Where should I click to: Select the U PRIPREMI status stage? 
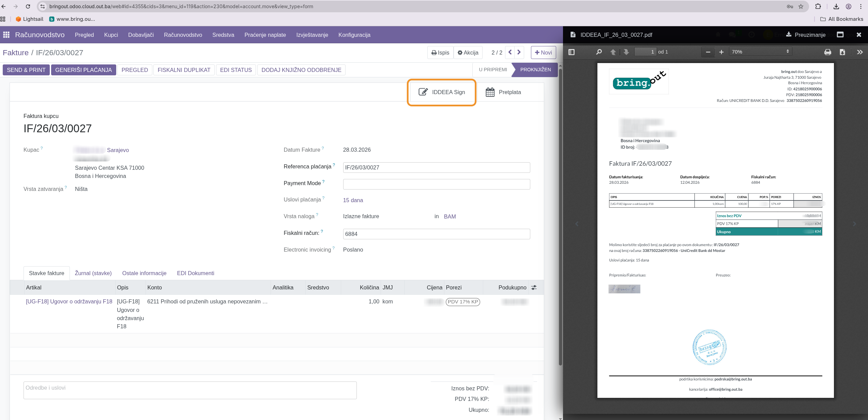[x=492, y=70]
